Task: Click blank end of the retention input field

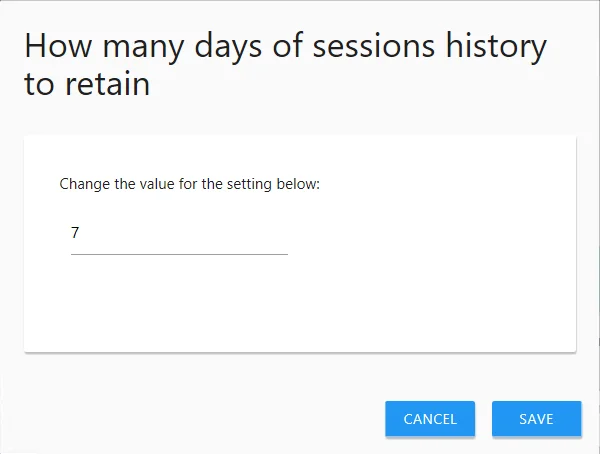Action: [230, 233]
